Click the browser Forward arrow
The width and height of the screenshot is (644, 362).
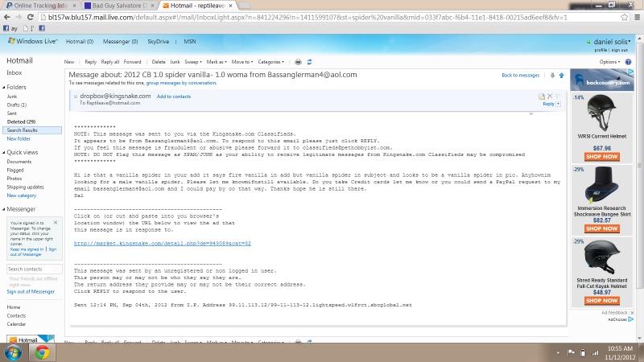click(19, 17)
